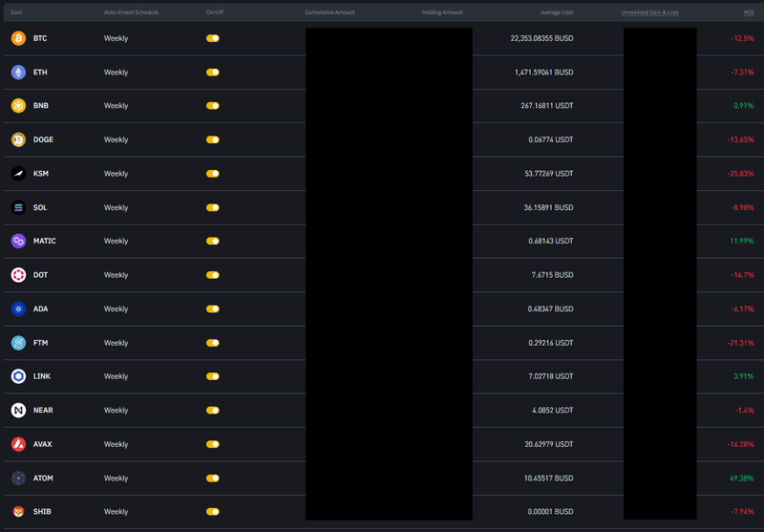This screenshot has height=532, width=764.
Task: Switch off LINK auto-invest toggle
Action: point(213,376)
